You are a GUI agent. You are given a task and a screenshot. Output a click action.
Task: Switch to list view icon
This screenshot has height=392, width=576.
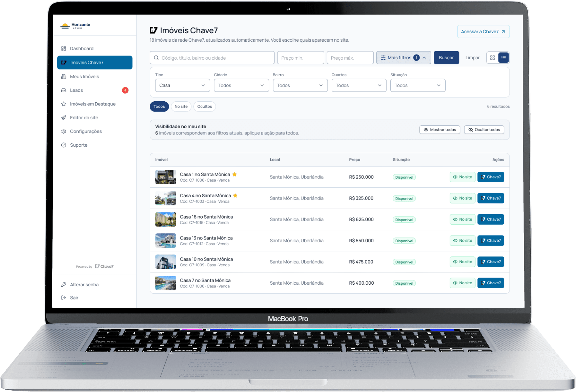click(x=503, y=58)
